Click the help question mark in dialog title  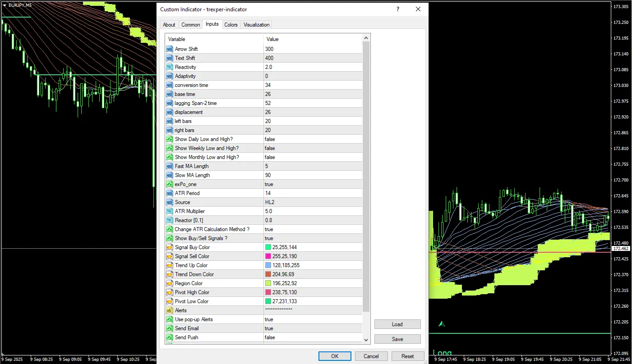(397, 9)
